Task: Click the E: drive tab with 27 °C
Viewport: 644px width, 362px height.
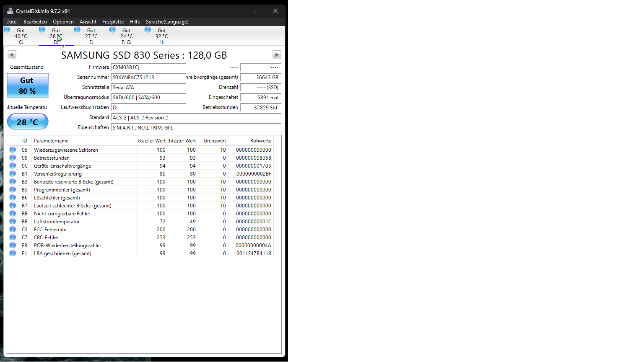Action: tap(91, 36)
